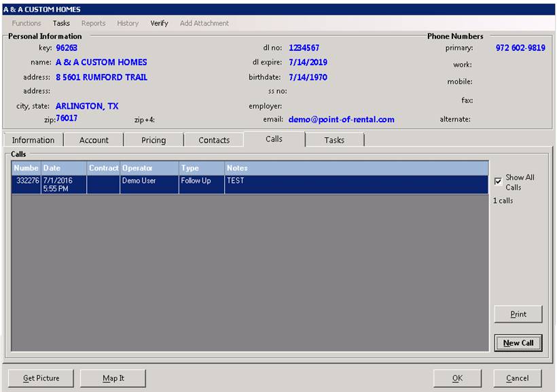Image resolution: width=557 pixels, height=392 pixels.
Task: Click the Cancel button
Action: click(x=517, y=378)
